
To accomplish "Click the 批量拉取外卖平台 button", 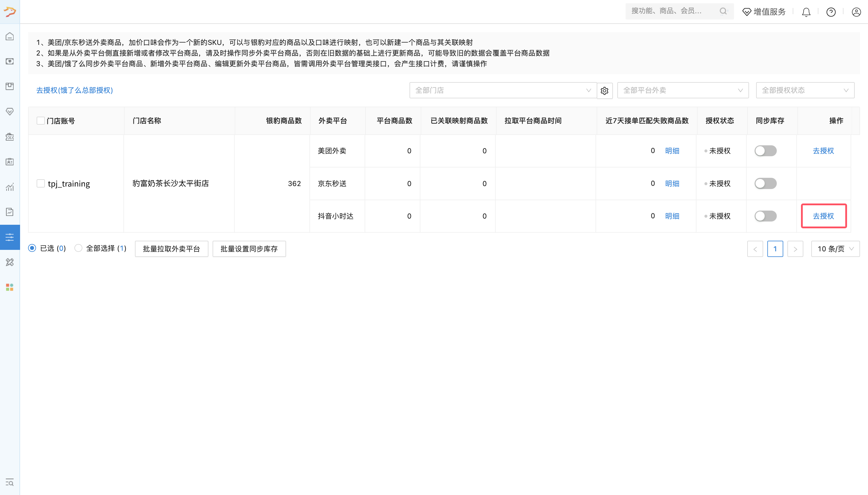I will (171, 249).
